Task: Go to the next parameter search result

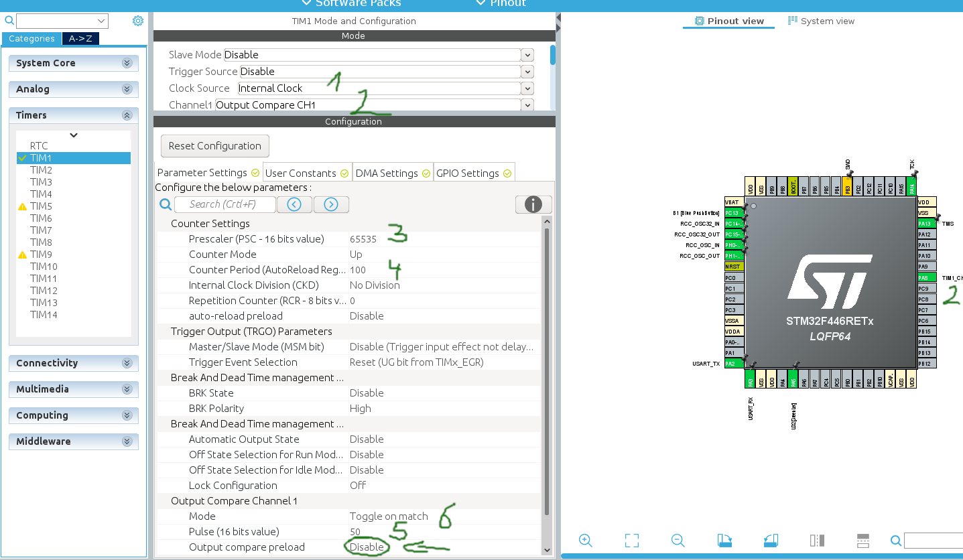Action: tap(331, 204)
